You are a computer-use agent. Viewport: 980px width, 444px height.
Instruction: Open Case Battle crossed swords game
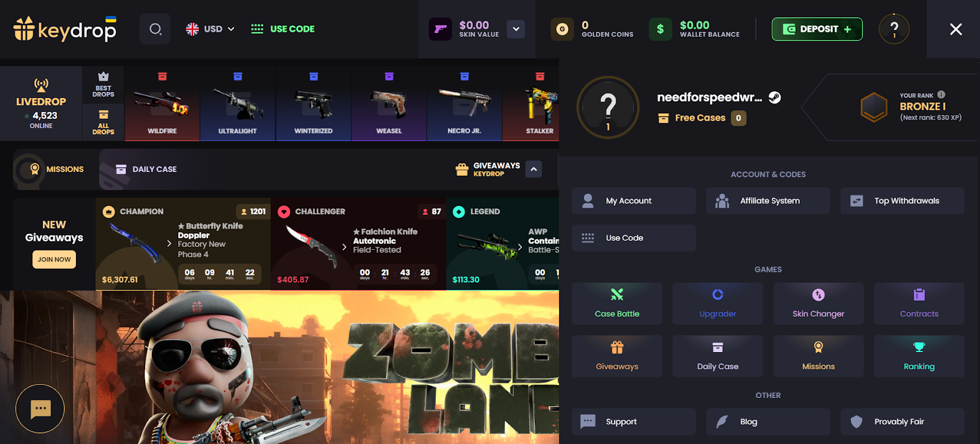pyautogui.click(x=617, y=303)
